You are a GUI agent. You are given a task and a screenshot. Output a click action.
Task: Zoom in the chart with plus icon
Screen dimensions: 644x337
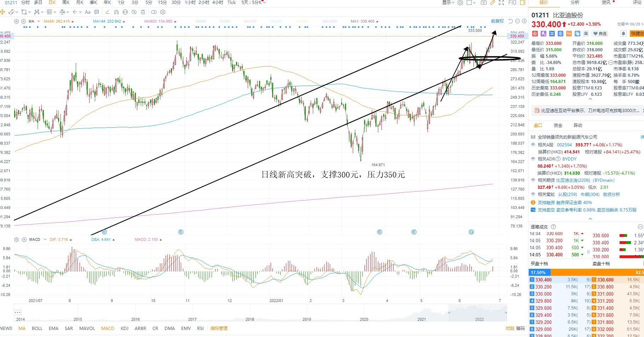click(x=524, y=21)
